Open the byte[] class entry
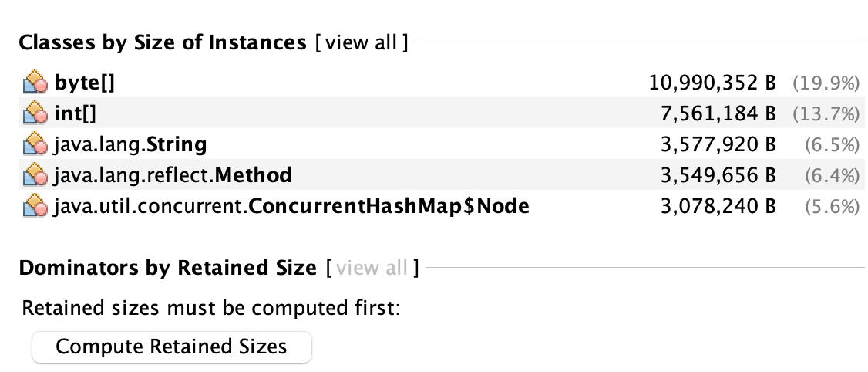Screen dimensions: 868x372 [x=85, y=83]
